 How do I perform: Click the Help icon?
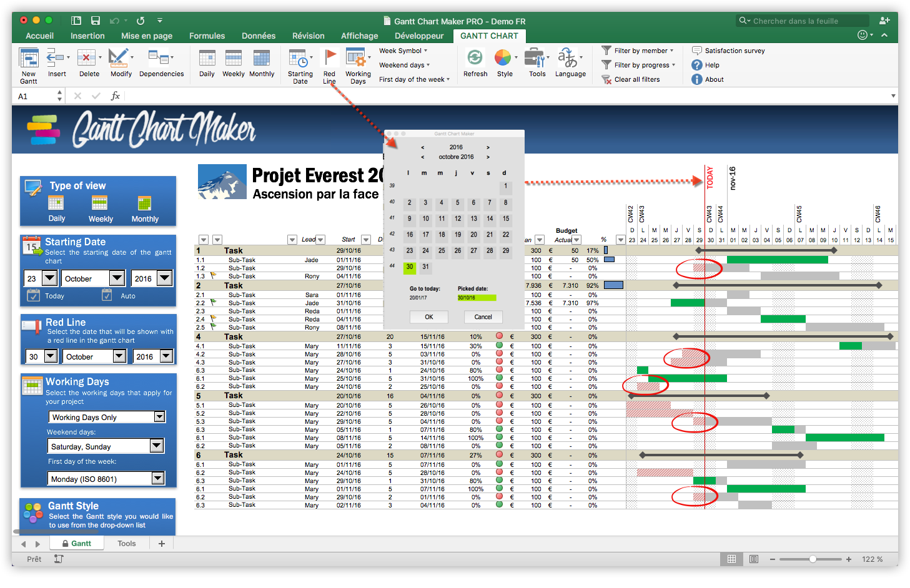tap(697, 65)
